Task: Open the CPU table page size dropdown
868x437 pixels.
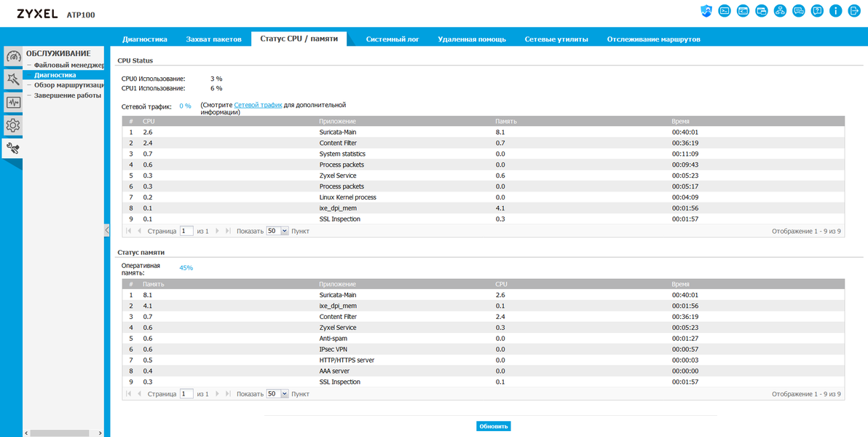Action: (277, 230)
